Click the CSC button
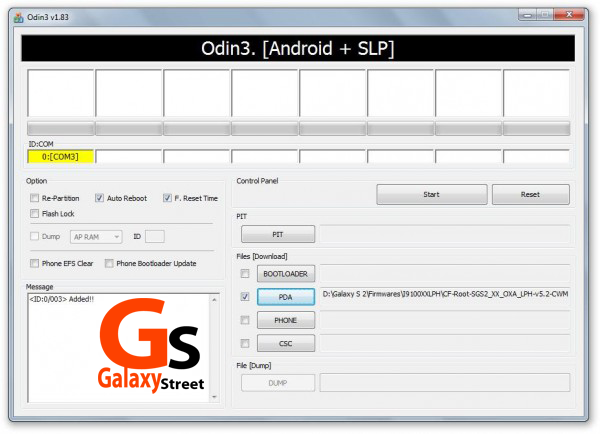Screen dimensions: 600x434 click(x=286, y=344)
